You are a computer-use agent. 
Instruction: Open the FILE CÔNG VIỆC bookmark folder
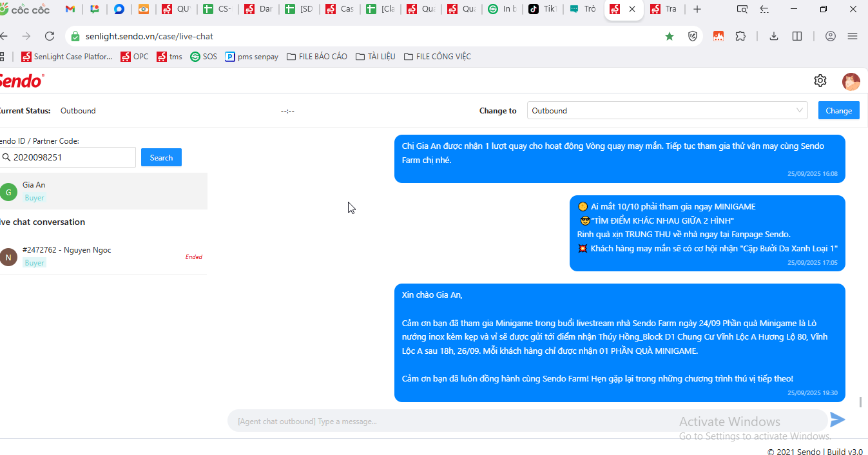click(438, 57)
